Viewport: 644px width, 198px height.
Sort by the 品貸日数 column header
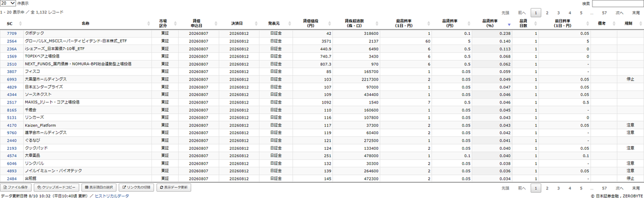tap(523, 24)
